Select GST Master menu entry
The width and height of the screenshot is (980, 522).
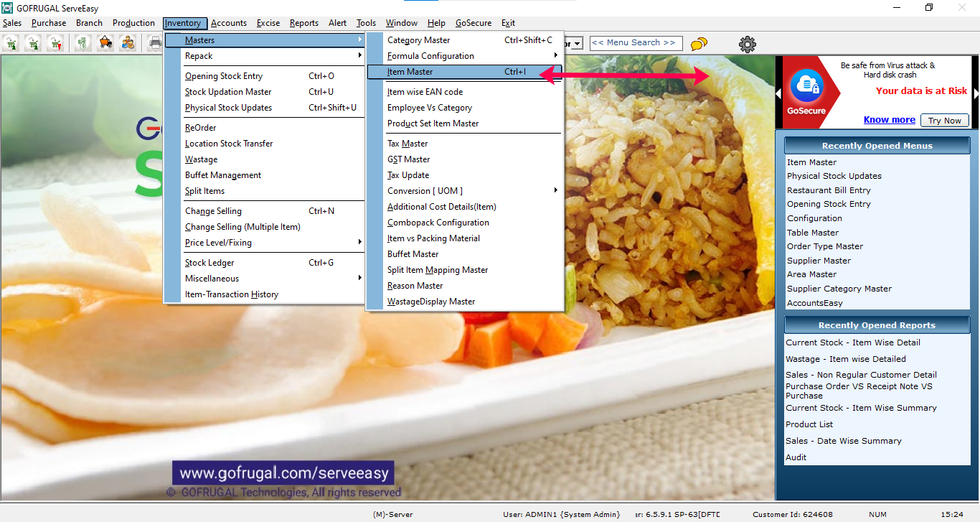466,159
